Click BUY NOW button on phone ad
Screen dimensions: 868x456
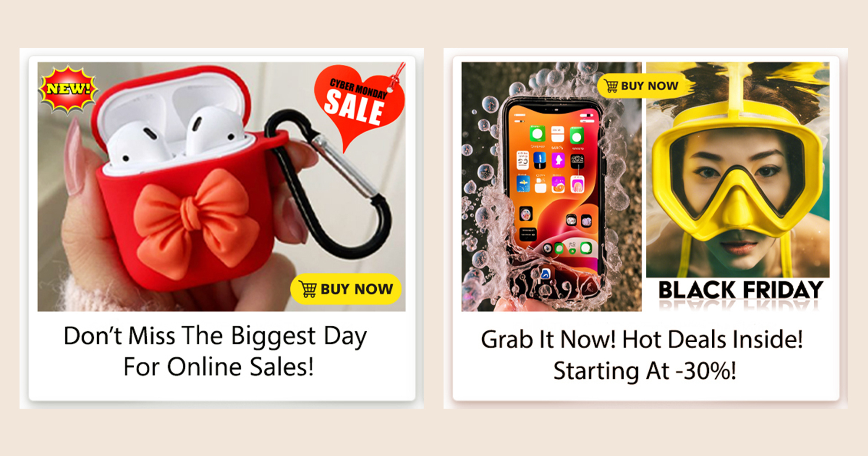(641, 86)
